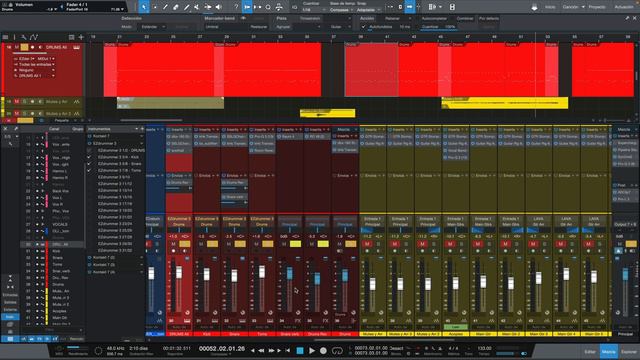Adjust the Kick channel fader
This screenshot has height=360, width=640.
(207, 274)
